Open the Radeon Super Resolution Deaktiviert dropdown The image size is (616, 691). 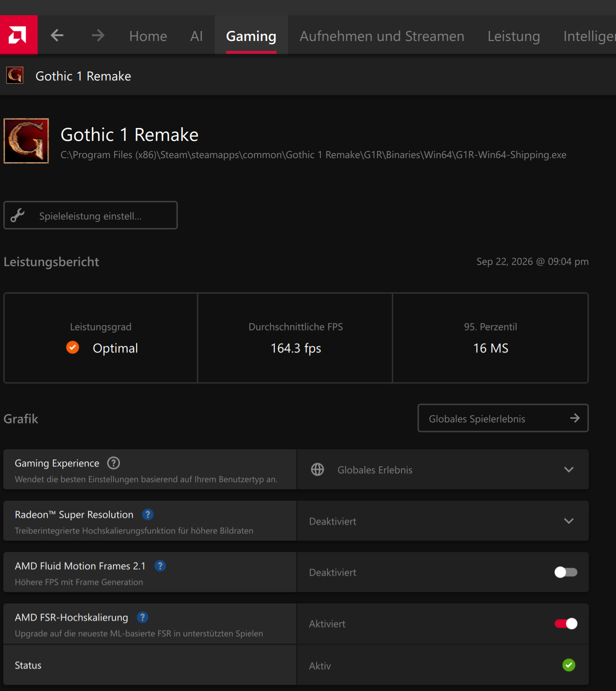pyautogui.click(x=443, y=521)
